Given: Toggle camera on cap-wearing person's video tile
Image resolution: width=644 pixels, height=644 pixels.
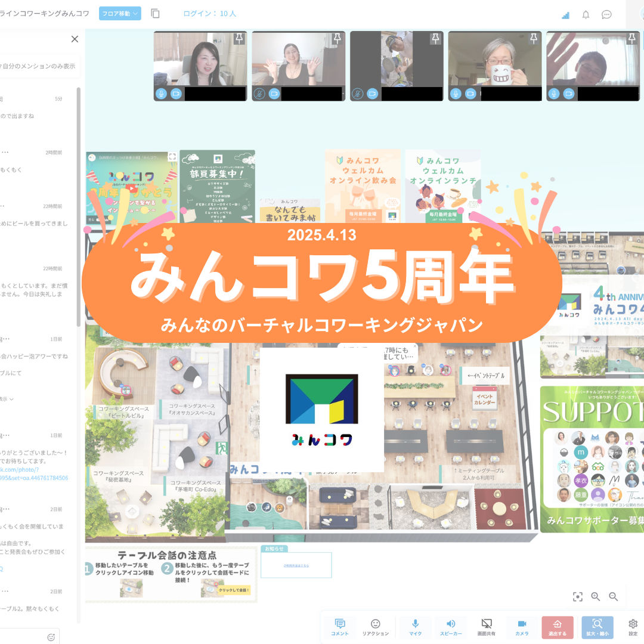Looking at the screenshot, I should pyautogui.click(x=373, y=94).
